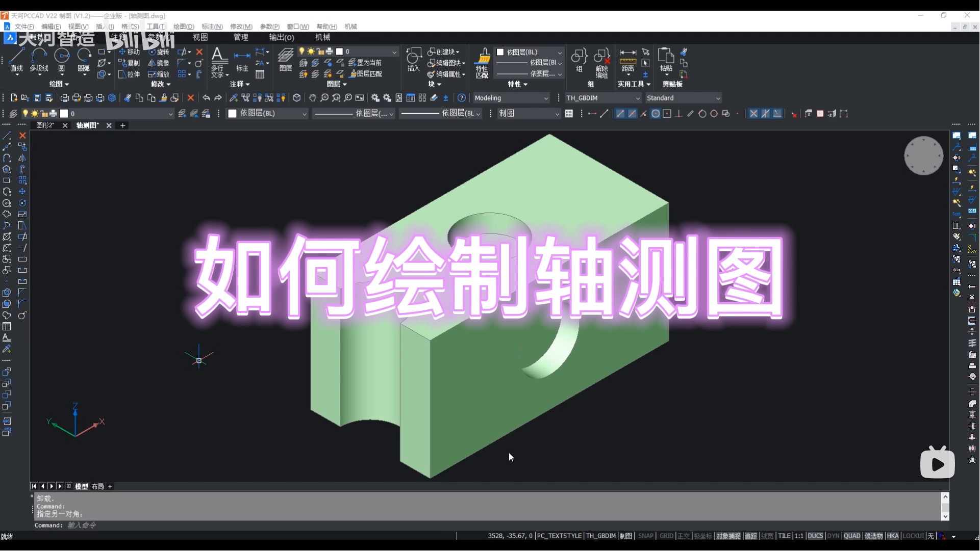Screen dimensions: 980x551
Task: Toggle QUAD in the status bar
Action: [x=852, y=536]
